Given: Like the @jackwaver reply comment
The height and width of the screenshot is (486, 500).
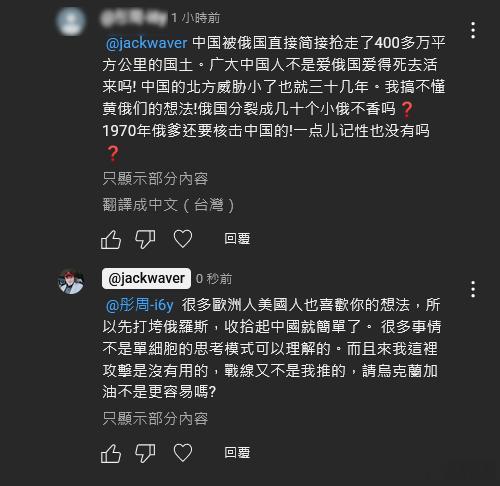Looking at the screenshot, I should click(111, 453).
